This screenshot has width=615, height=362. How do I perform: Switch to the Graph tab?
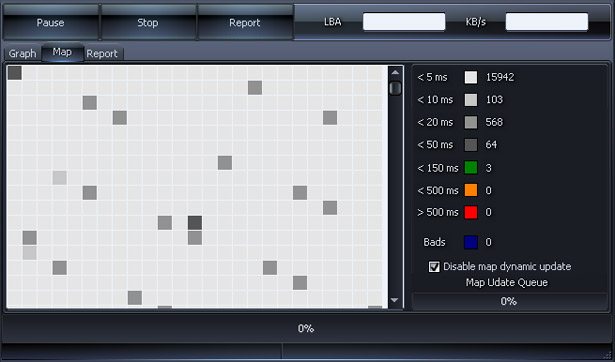tap(23, 53)
